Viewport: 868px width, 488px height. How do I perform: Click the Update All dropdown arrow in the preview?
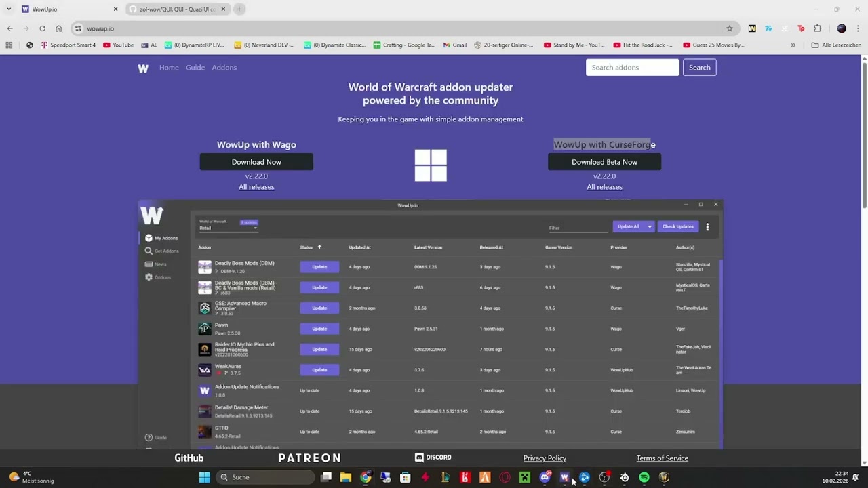649,226
